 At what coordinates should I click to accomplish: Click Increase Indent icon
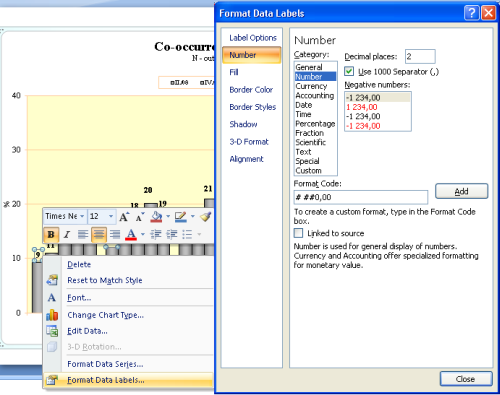[x=172, y=235]
